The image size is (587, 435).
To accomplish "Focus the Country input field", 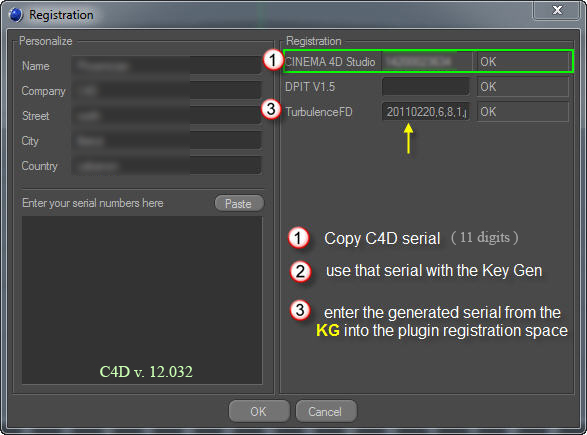I will click(166, 166).
